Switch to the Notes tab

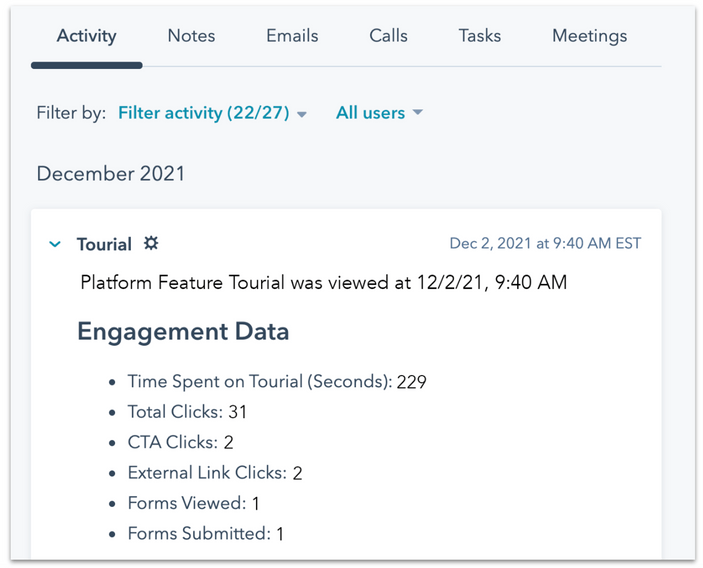(x=191, y=36)
